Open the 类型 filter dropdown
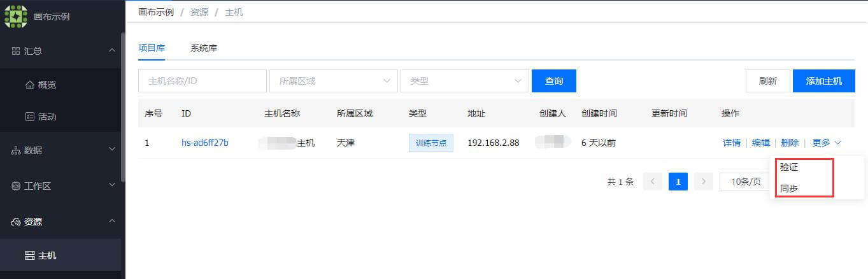Screen dimensions: 868x279 [464, 81]
